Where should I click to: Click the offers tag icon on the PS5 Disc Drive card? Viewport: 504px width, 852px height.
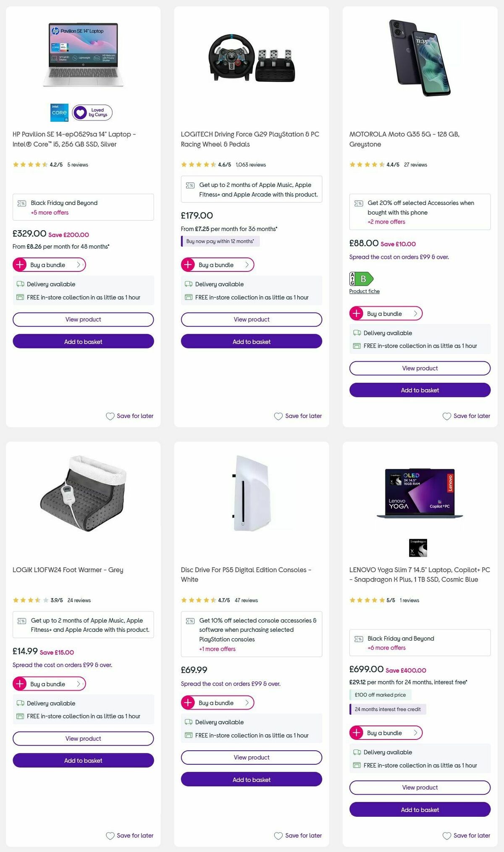click(191, 621)
